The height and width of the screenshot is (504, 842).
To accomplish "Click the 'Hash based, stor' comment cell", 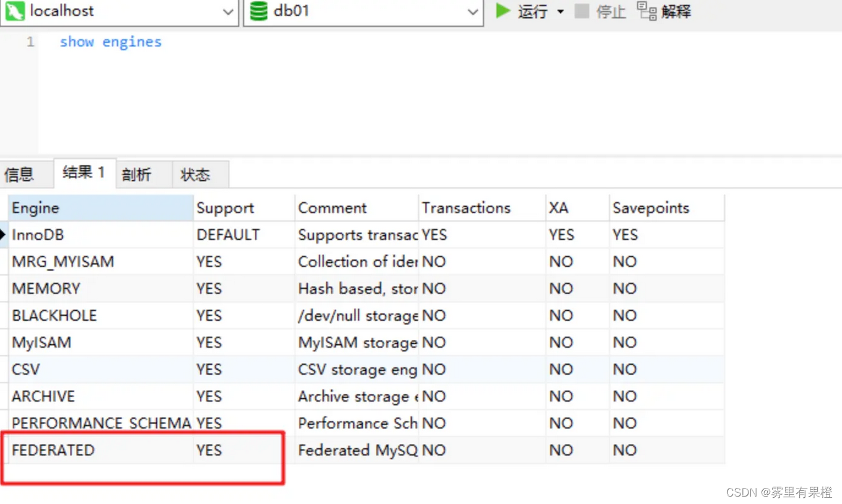I will 357,289.
